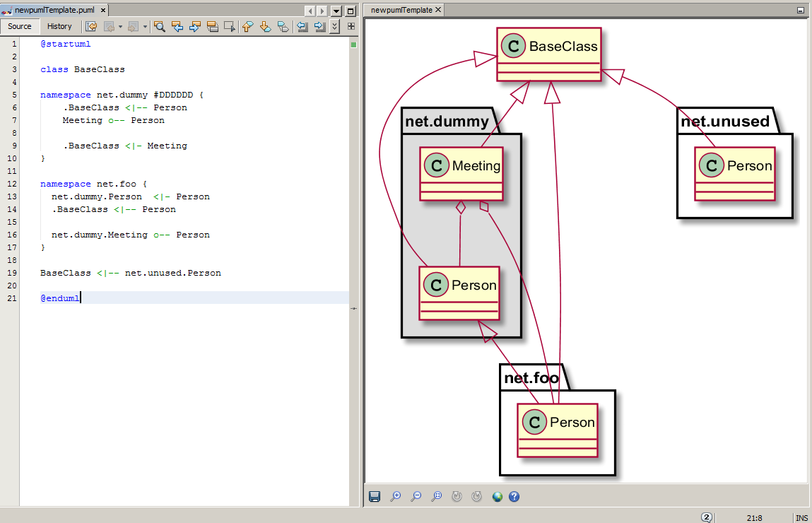Click the Next Bookmark icon
The width and height of the screenshot is (812, 523).
264,26
